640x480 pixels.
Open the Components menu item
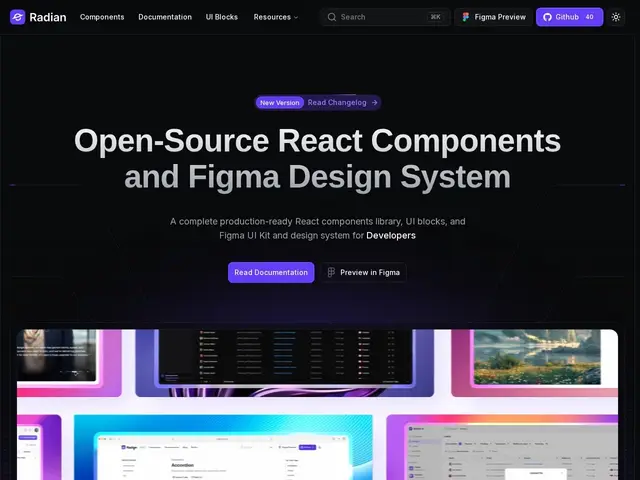point(102,17)
